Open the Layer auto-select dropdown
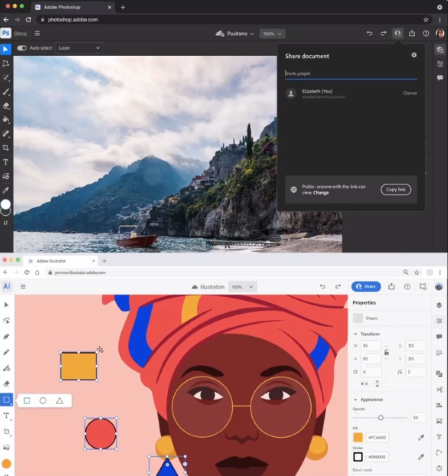This screenshot has height=476, width=448. point(79,48)
